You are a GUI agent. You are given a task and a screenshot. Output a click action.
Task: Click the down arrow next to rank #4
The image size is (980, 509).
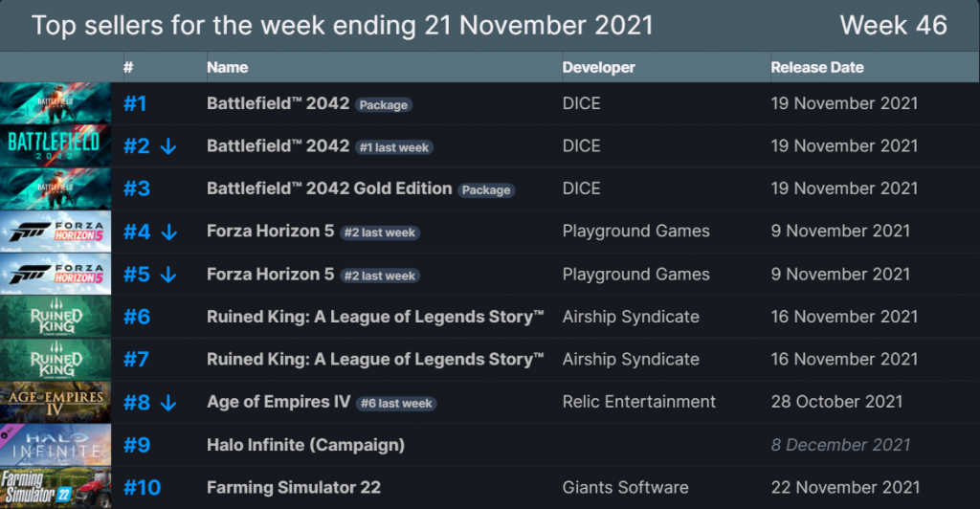168,232
